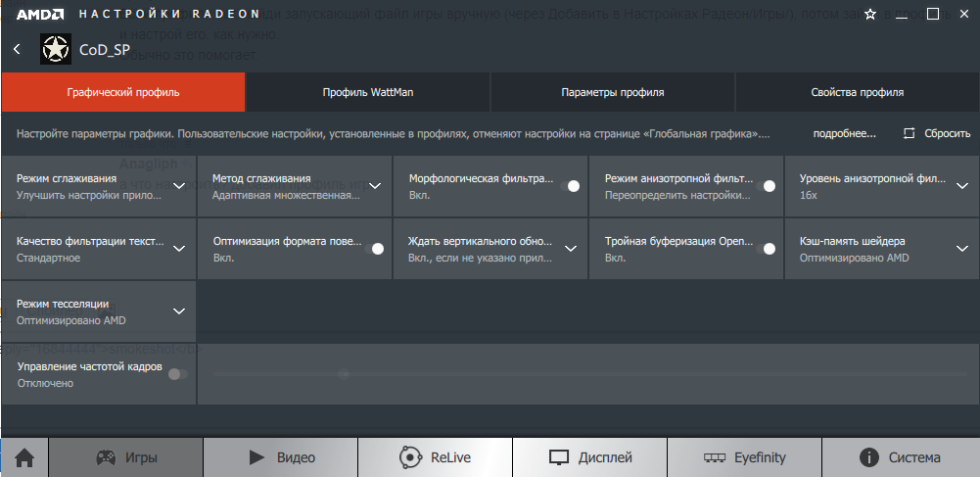Open the Eyefinity section
980x477 pixels.
(744, 457)
